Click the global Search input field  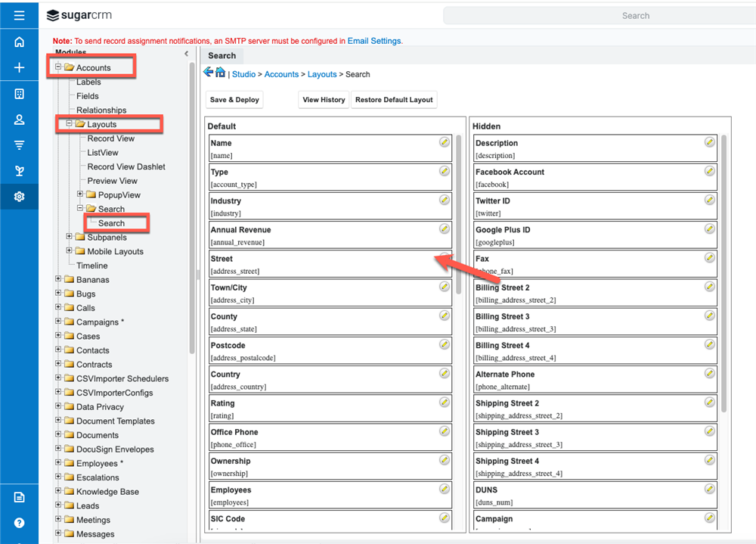click(597, 15)
